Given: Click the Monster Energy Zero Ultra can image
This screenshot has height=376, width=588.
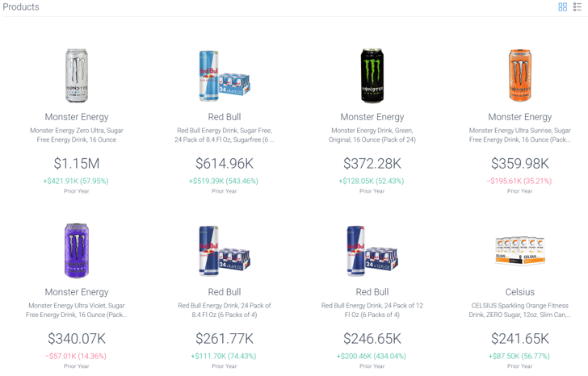Looking at the screenshot, I should (77, 75).
